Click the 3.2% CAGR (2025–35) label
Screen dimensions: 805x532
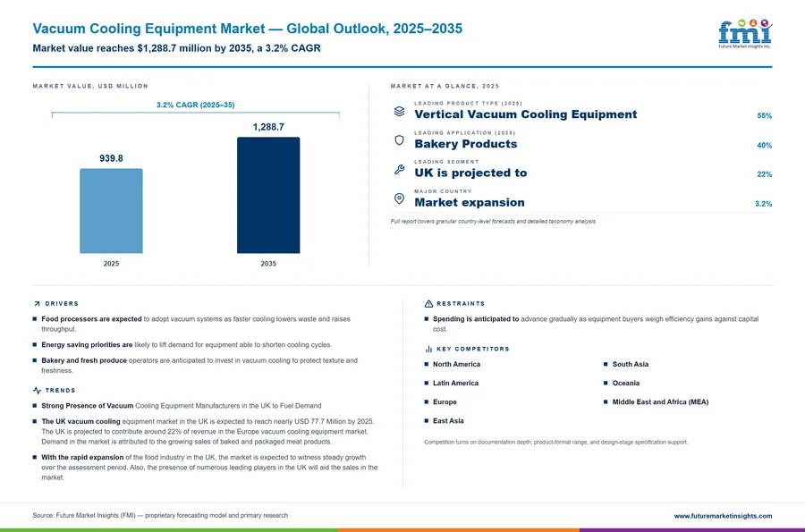tap(196, 105)
